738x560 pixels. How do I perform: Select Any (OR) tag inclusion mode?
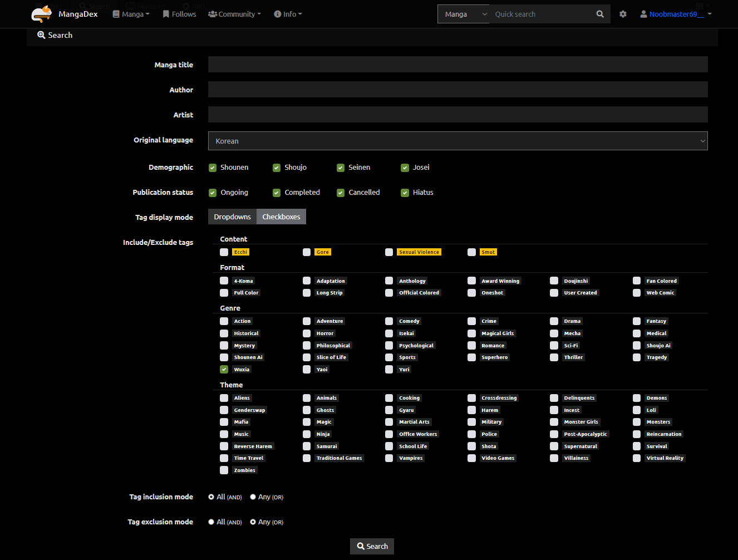(x=253, y=497)
